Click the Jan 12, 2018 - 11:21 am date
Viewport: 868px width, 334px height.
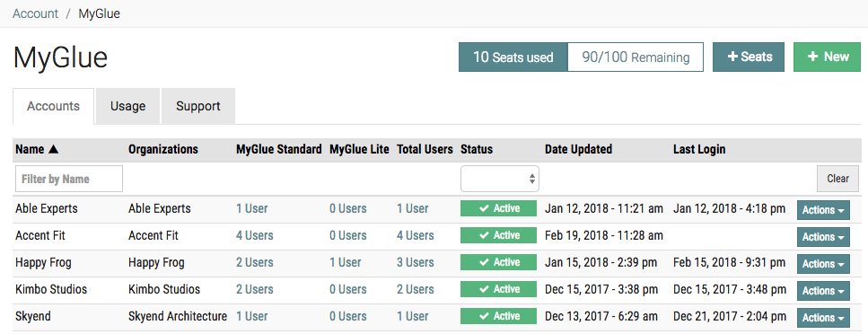coord(604,209)
